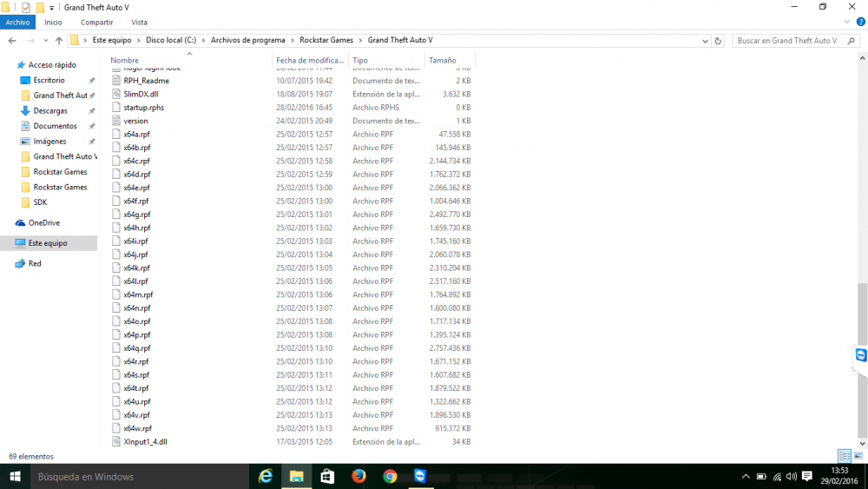Expand breadcrumb arrow after Disco local (C:)
This screenshot has width=868, height=489.
click(x=204, y=41)
